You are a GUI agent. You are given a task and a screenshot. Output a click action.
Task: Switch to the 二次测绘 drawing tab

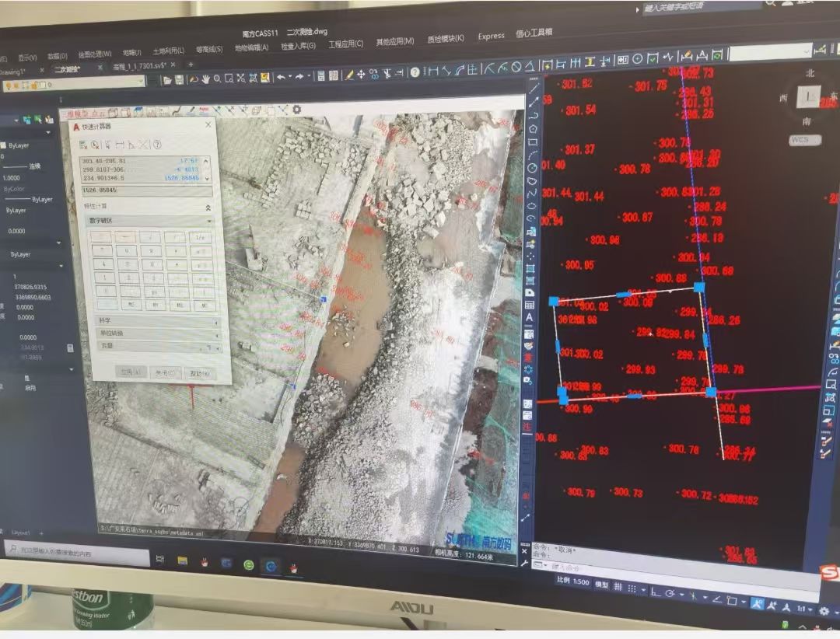tap(67, 69)
